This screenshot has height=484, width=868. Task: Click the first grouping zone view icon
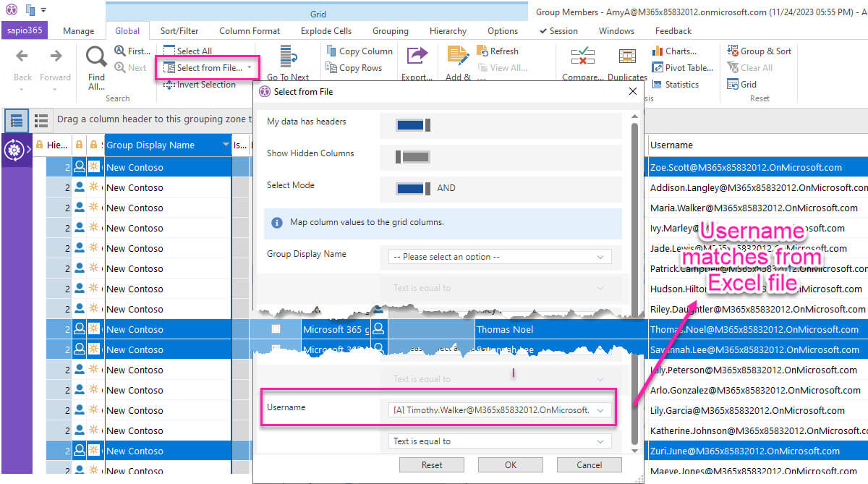coord(17,120)
